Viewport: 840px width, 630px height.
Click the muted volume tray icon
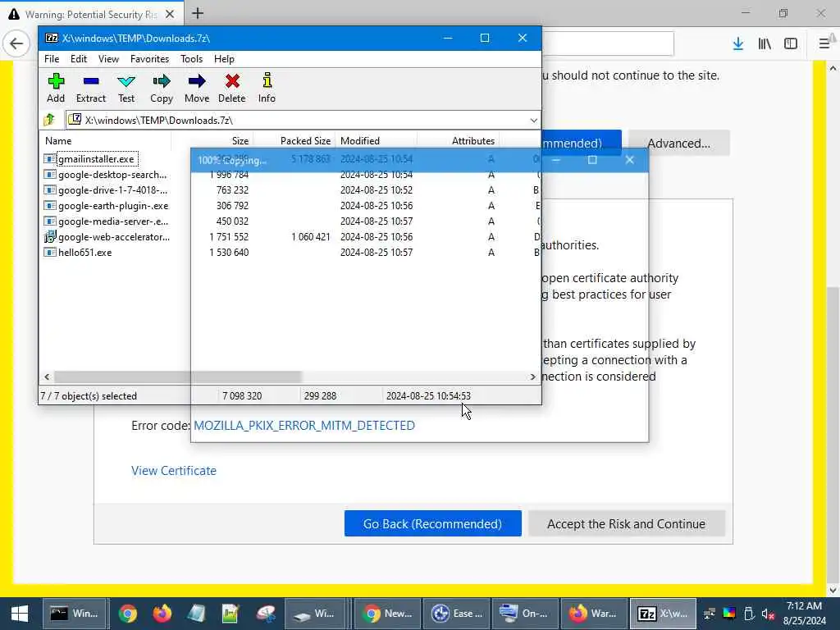[768, 614]
